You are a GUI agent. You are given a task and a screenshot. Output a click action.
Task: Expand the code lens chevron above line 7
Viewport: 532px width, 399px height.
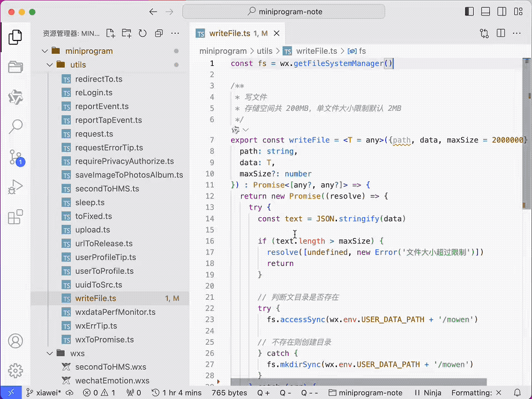[245, 130]
